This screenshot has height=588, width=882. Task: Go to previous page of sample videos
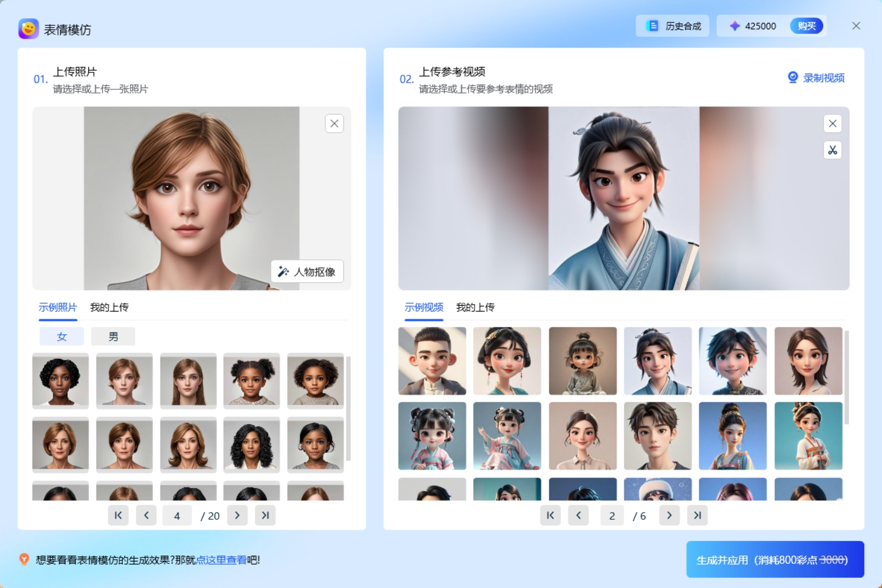(x=579, y=516)
